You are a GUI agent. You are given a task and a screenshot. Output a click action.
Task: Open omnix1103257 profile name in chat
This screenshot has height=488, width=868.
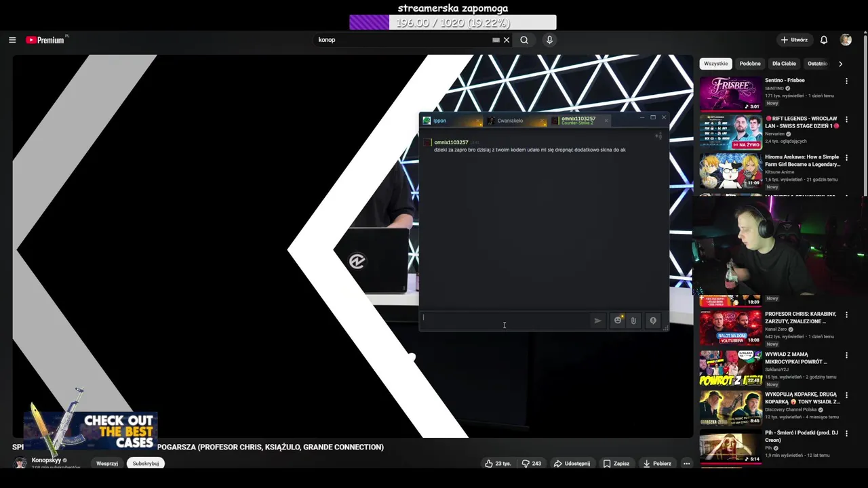[451, 142]
